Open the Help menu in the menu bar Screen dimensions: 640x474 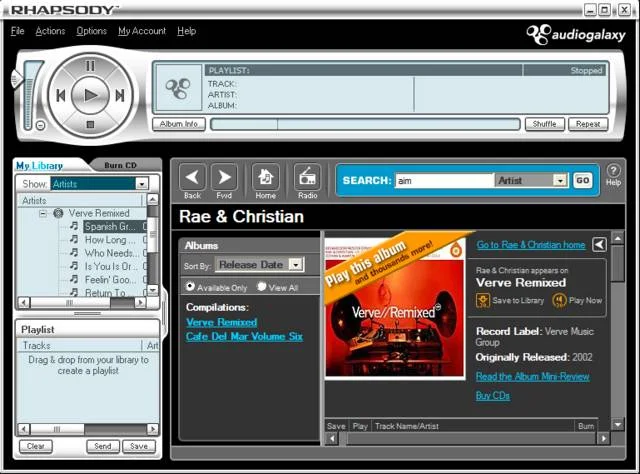187,31
